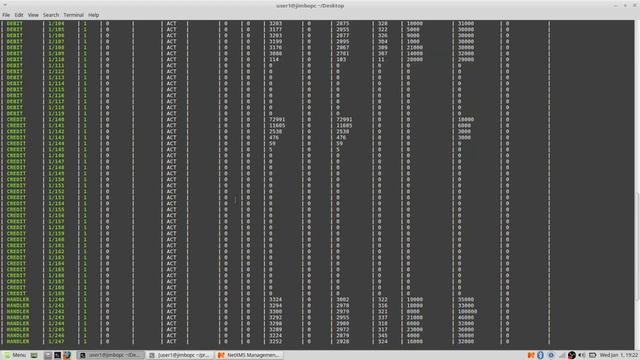Click the word CREDIT in row 1/150
Viewport: 640px width, 360px height.
pos(16,179)
